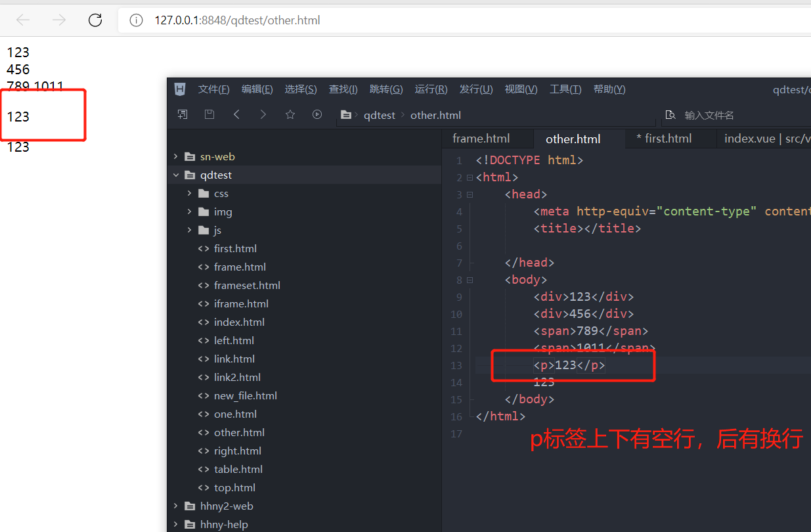
Task: Click the HBuilderX logo icon
Action: click(180, 89)
